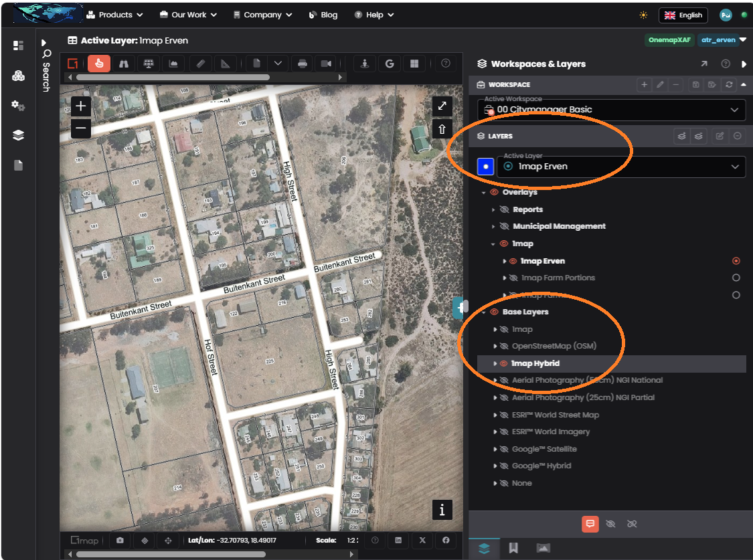Click the Google G toolbar icon
The image size is (753, 560).
(x=390, y=64)
